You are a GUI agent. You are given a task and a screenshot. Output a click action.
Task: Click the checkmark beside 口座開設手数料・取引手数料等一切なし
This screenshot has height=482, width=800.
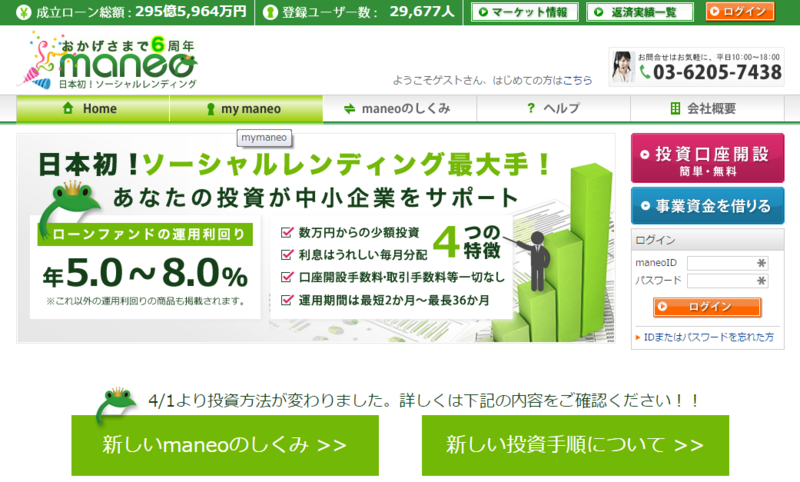point(287,277)
